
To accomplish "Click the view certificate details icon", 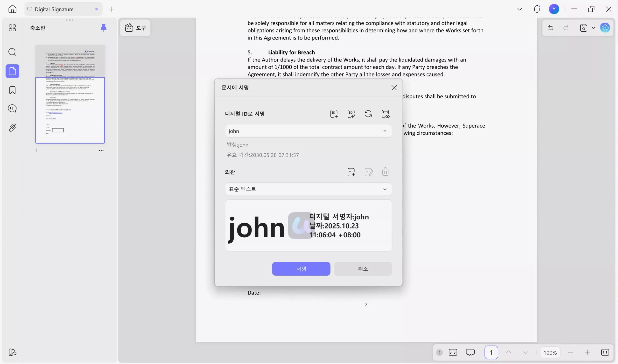I will coord(385,114).
